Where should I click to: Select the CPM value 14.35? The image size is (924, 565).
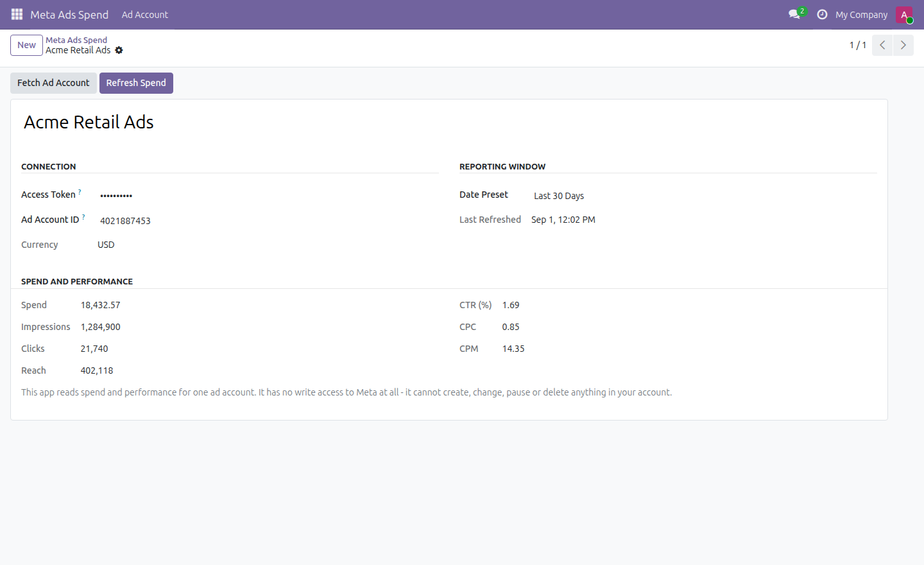coord(513,349)
